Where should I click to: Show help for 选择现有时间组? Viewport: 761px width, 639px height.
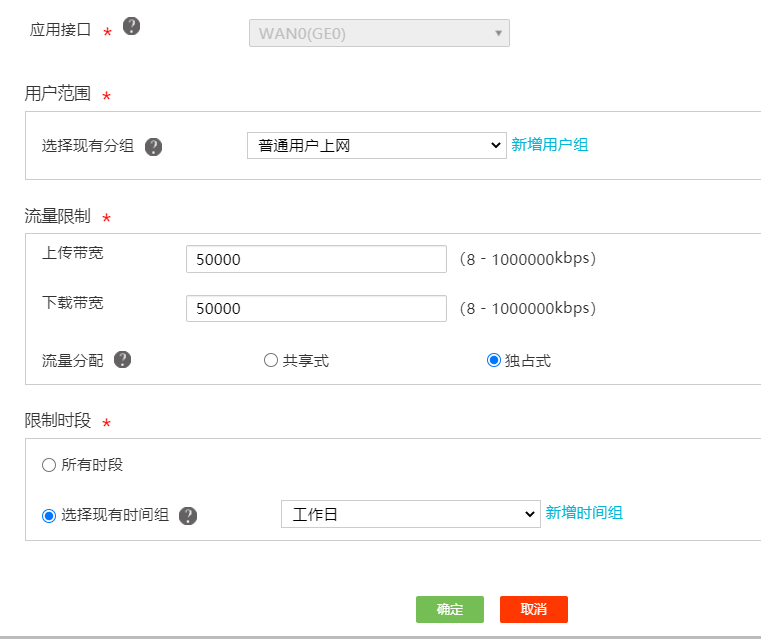[x=188, y=516]
